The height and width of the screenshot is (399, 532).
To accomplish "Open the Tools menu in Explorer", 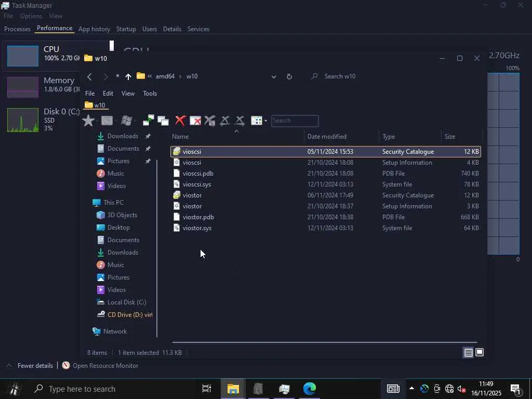I will (150, 94).
